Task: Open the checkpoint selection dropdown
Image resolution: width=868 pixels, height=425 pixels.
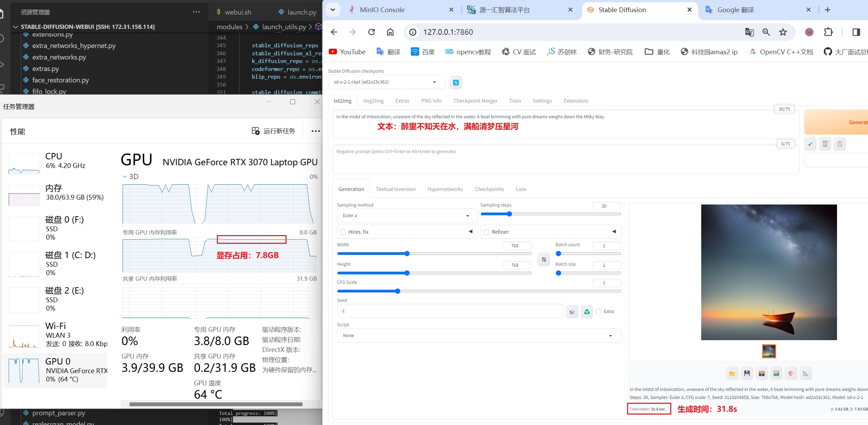Action: point(386,82)
